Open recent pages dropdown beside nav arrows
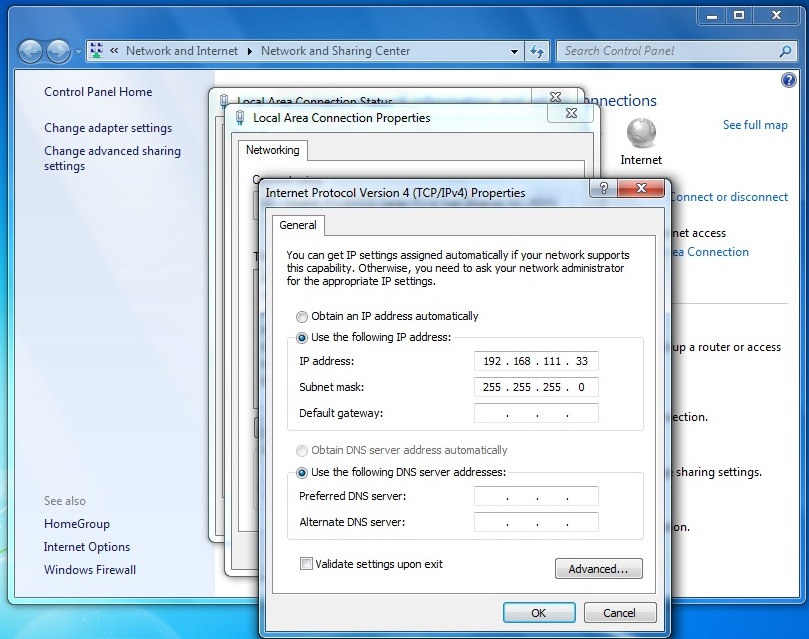This screenshot has height=639, width=809. click(x=78, y=52)
